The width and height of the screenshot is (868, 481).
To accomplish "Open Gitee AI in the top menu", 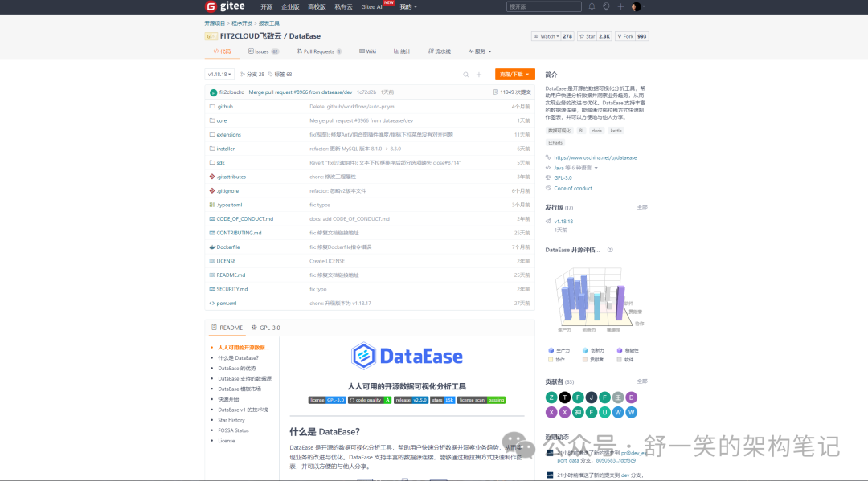I will [x=371, y=6].
